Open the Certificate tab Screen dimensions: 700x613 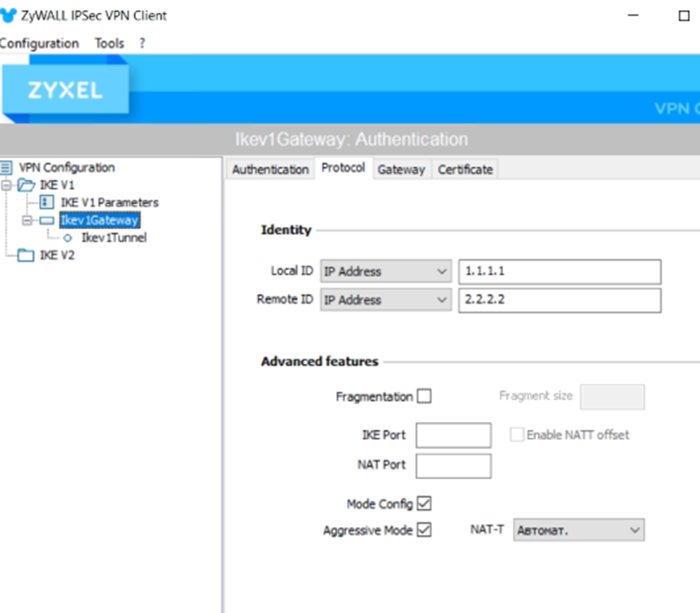coord(465,169)
